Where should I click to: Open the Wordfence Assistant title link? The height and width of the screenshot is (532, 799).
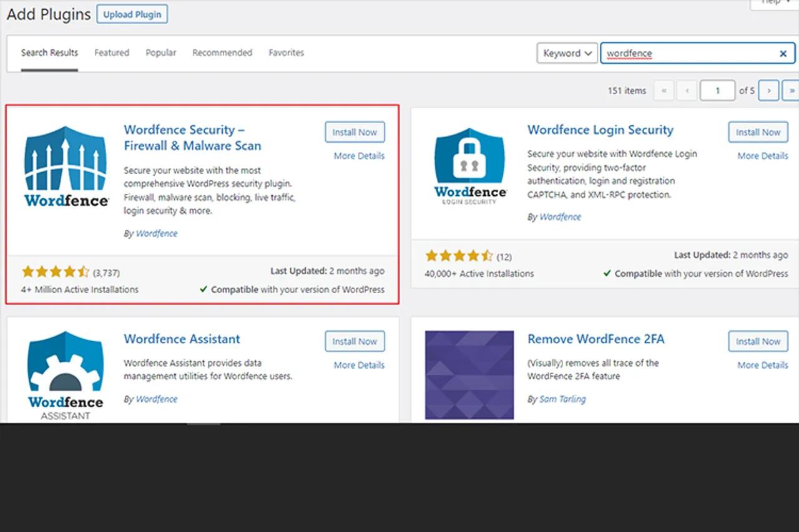[182, 339]
